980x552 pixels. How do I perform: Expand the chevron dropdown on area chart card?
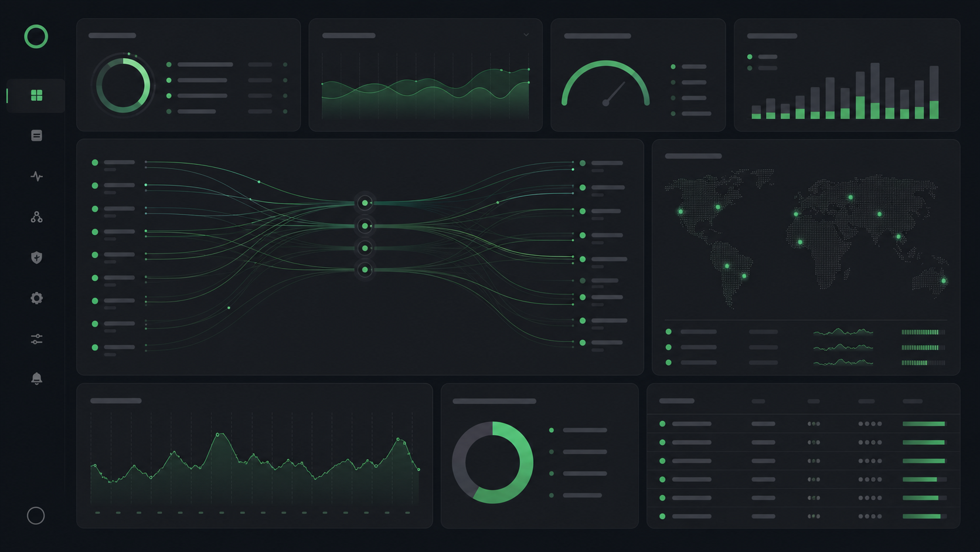click(526, 35)
